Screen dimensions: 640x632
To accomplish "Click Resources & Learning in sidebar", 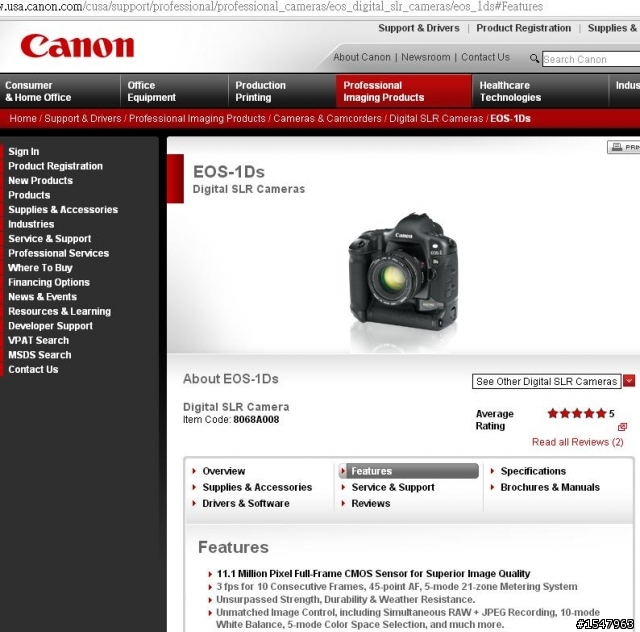I will point(59,312).
